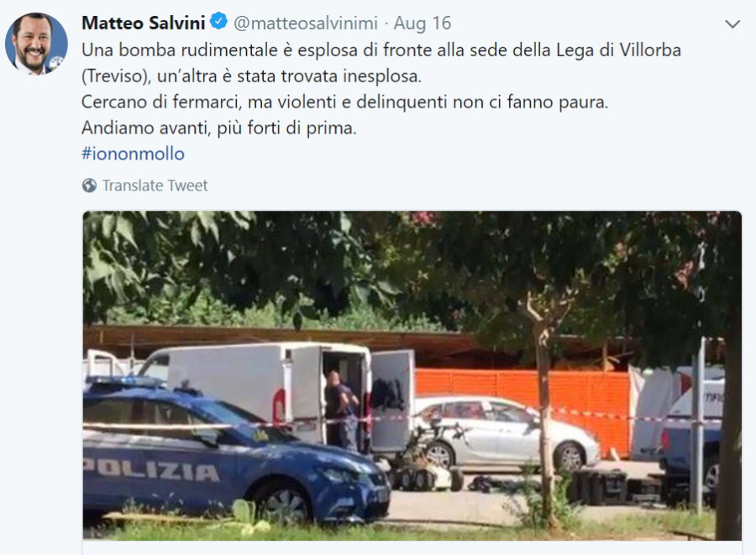Screen dimensions: 756x555
Task: Open the Matteo Salvini display name link
Action: pyautogui.click(x=143, y=23)
